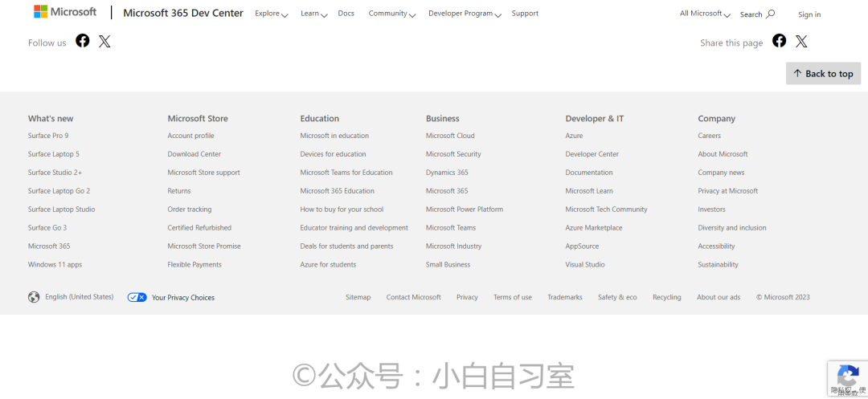
Task: Open Order tracking link
Action: pyautogui.click(x=190, y=210)
